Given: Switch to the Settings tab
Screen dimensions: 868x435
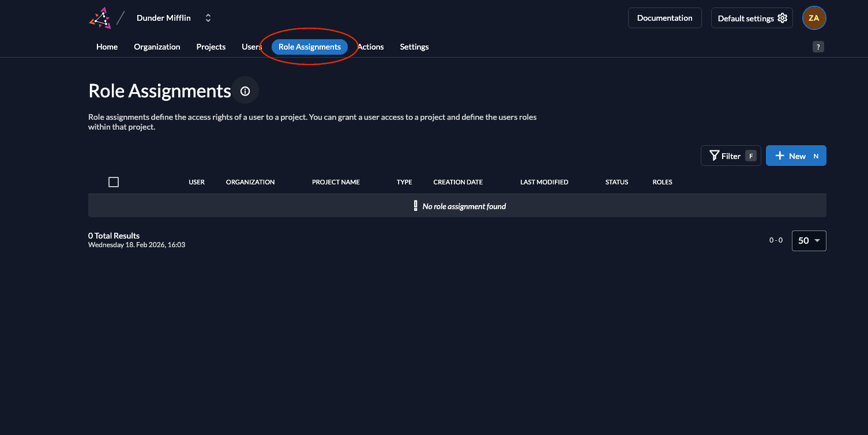Looking at the screenshot, I should (x=414, y=47).
